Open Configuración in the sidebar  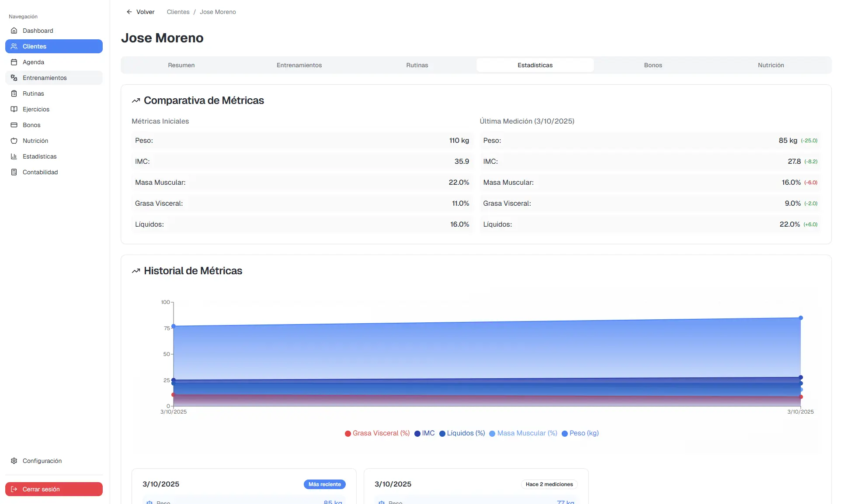54,461
